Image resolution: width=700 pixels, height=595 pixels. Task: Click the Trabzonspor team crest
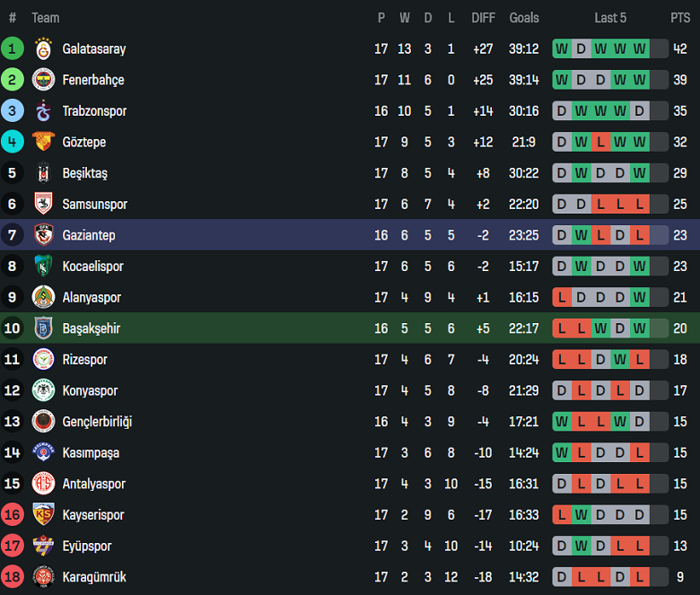[x=43, y=111]
